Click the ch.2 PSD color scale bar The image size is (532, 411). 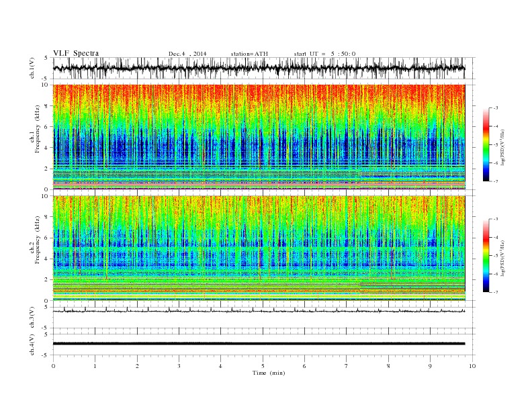486,256
